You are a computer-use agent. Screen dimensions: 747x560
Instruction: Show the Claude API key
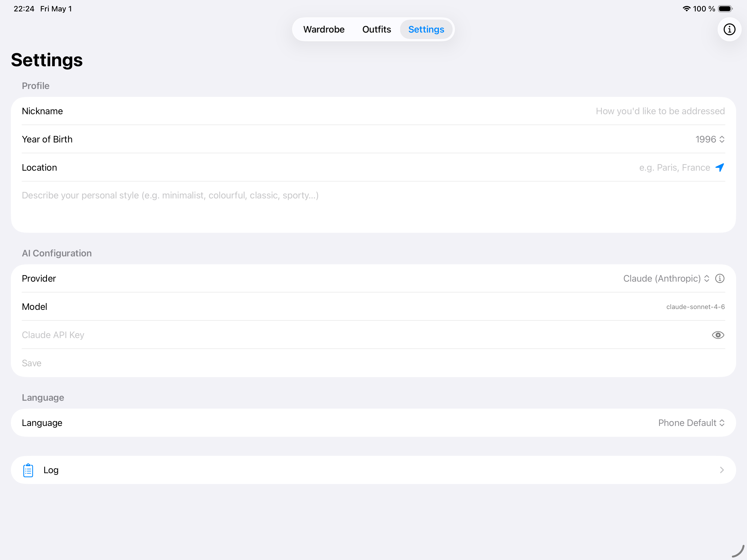[x=718, y=335]
